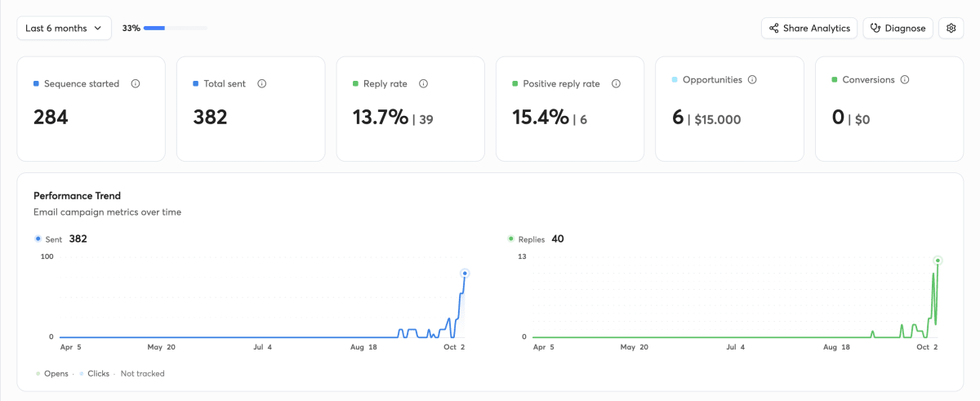Click the Opens legend item
Viewport: 980px width, 401px height.
click(x=51, y=373)
